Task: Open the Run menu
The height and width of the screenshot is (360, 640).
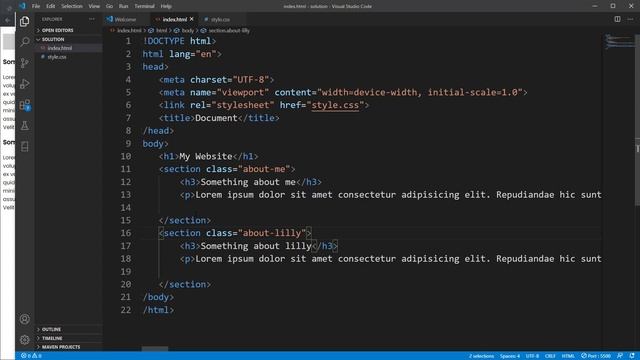Action: tap(123, 6)
